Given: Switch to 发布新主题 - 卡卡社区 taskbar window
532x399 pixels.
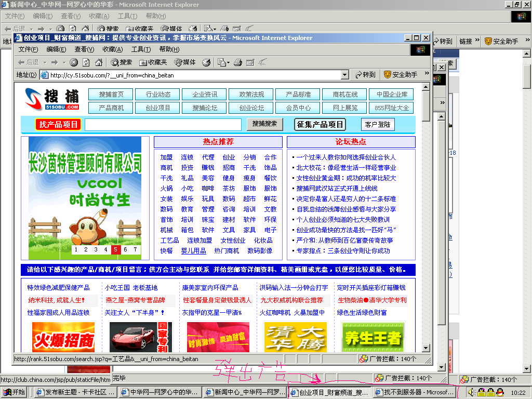Looking at the screenshot, I should pyautogui.click(x=76, y=392).
